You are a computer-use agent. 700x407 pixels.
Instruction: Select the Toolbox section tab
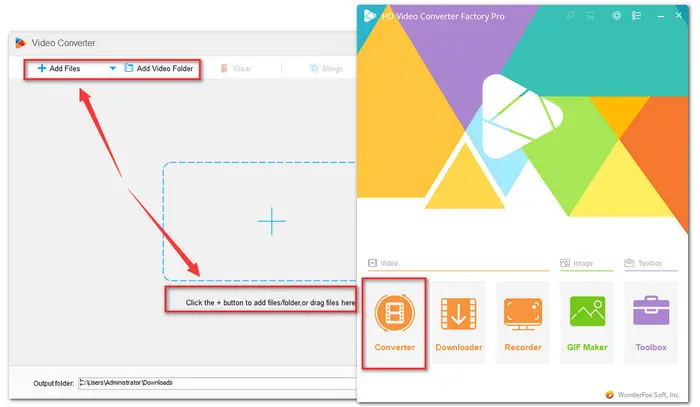[643, 263]
